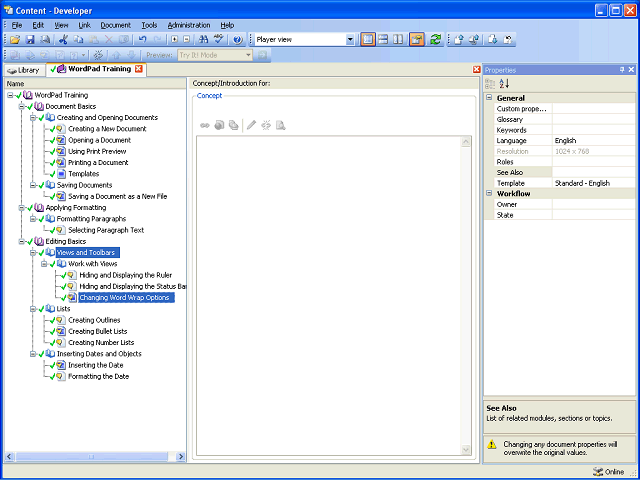The height and width of the screenshot is (480, 640).
Task: Click the Find binoculars icon
Action: [x=203, y=40]
